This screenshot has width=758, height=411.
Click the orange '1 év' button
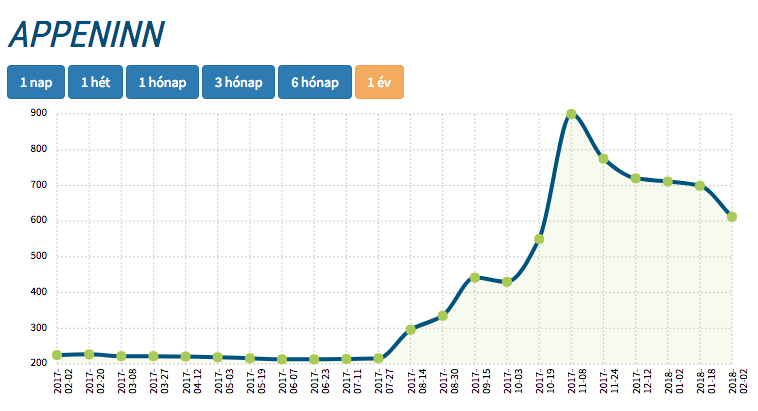[379, 82]
